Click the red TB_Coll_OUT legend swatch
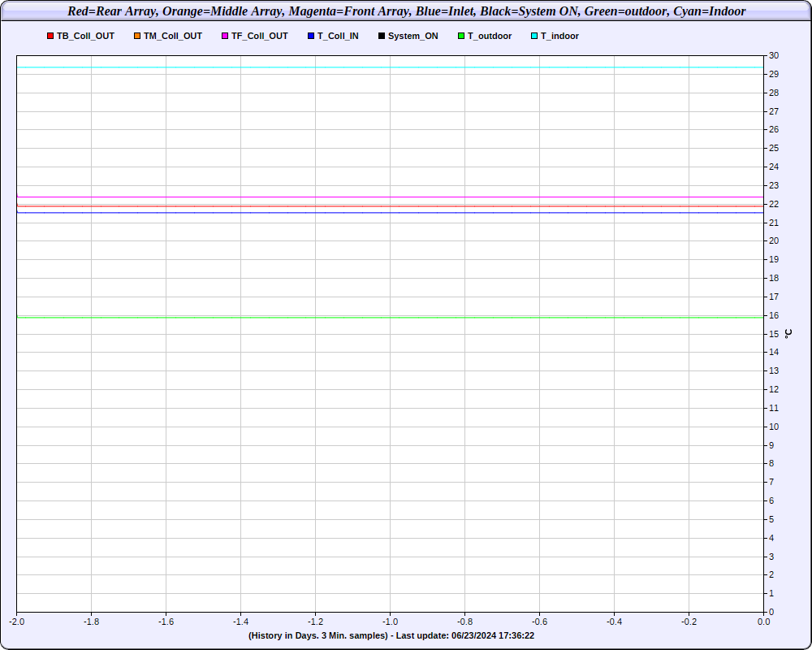Viewport: 812px width, 650px height. point(50,37)
